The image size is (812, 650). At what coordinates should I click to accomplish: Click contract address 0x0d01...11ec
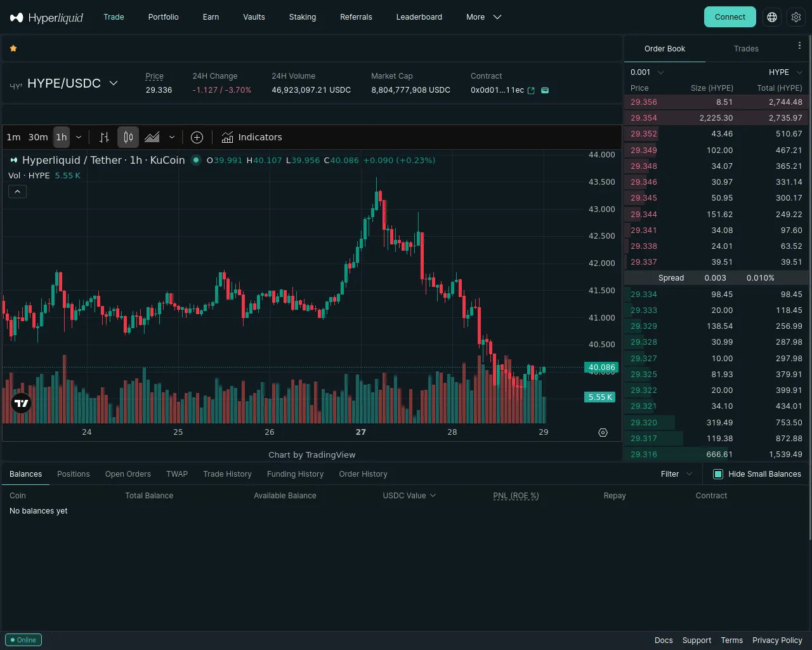pyautogui.click(x=497, y=90)
